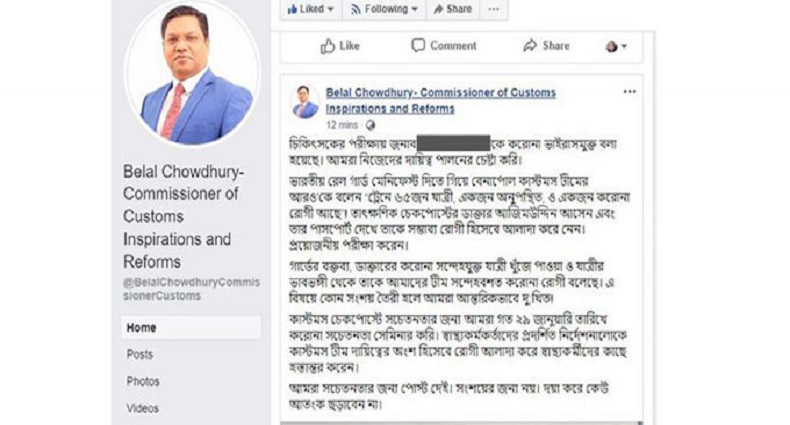Open the Videos section
Image resolution: width=790 pixels, height=425 pixels.
[x=142, y=408]
